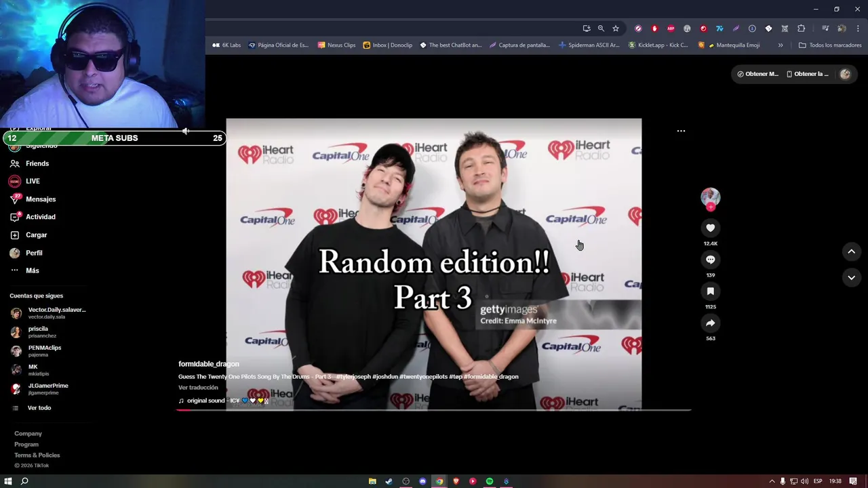Click the white dice extension icon
Image resolution: width=868 pixels, height=488 pixels.
768,28
